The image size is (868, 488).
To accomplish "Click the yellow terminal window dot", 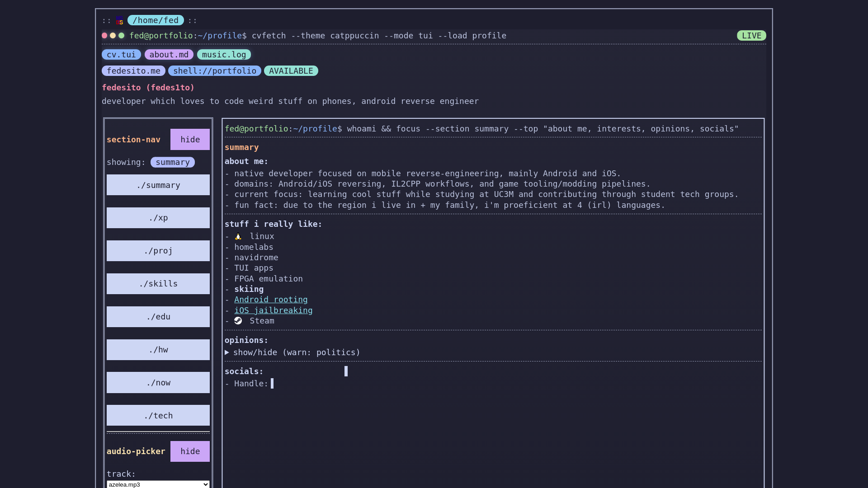I will (x=113, y=36).
